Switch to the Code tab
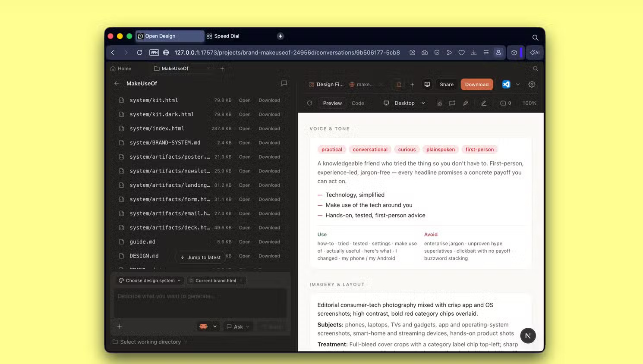This screenshot has width=643, height=364. [358, 103]
